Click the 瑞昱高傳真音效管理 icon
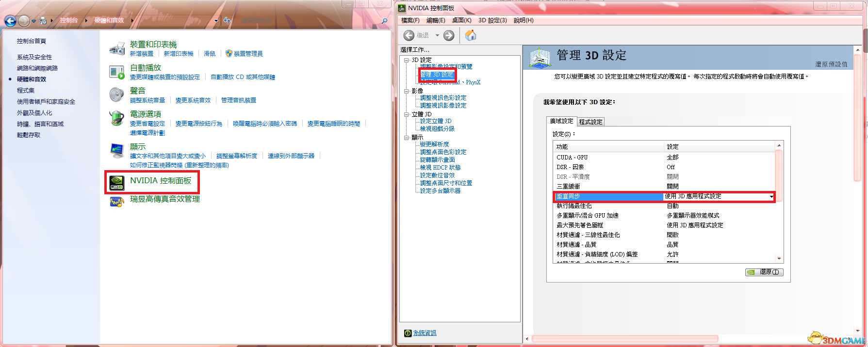Viewport: 868px width, 347px height. pyautogui.click(x=117, y=202)
